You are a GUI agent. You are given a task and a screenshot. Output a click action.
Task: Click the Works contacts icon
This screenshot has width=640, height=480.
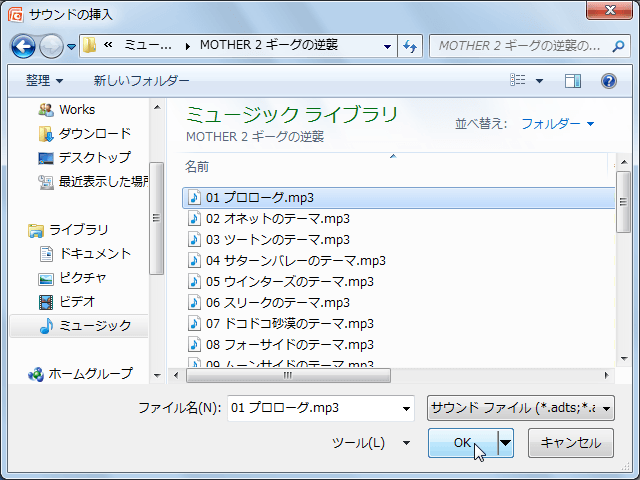point(46,109)
